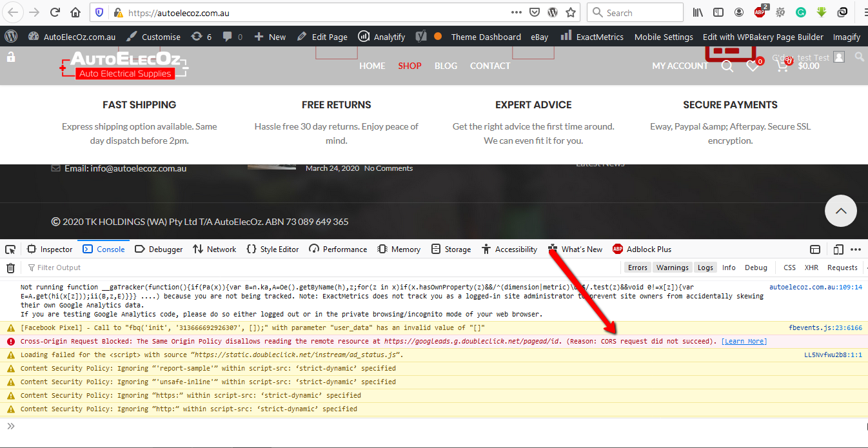Click Edit with WPBakery Page Builder

pyautogui.click(x=763, y=37)
